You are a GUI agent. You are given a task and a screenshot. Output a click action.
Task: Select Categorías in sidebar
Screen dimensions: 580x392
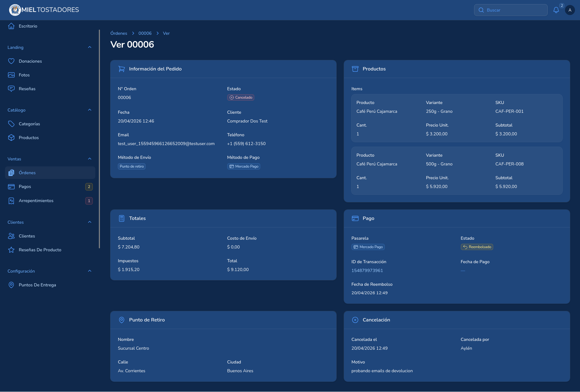pyautogui.click(x=50, y=124)
